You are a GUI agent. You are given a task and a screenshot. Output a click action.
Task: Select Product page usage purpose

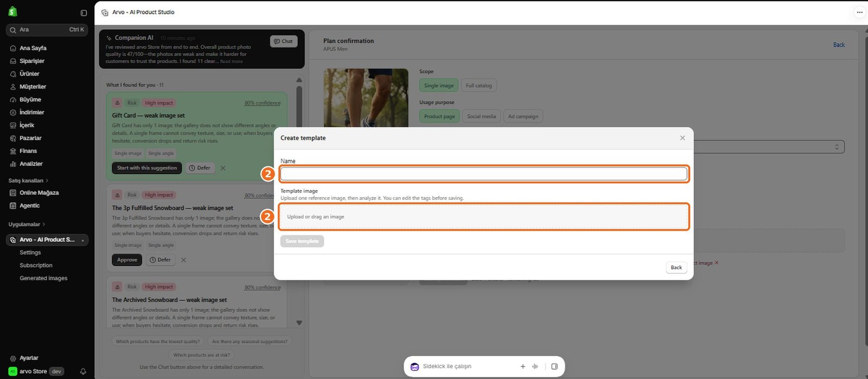(x=439, y=117)
